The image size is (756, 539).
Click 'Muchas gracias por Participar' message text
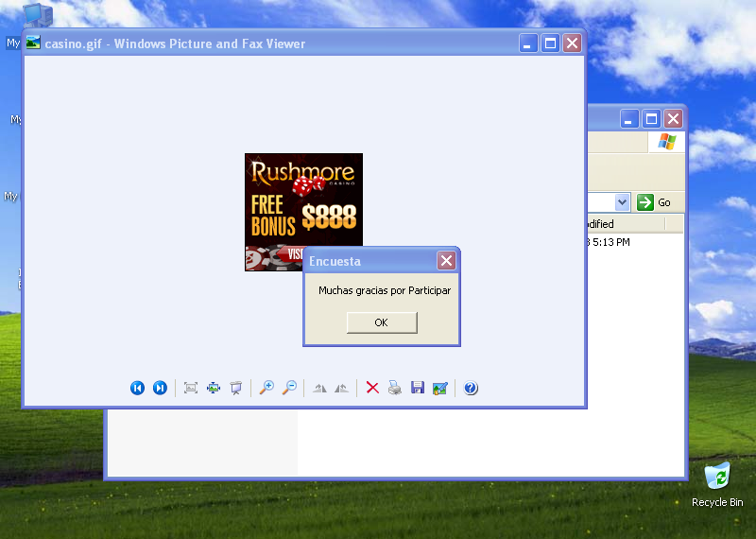pyautogui.click(x=385, y=290)
